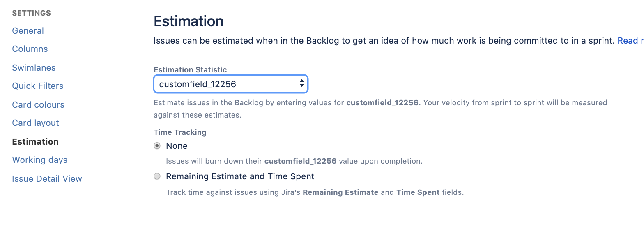This screenshot has height=236, width=644.
Task: Click the None option label text
Action: click(177, 146)
